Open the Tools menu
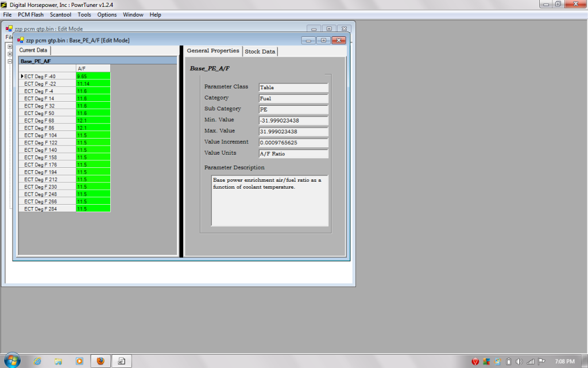The width and height of the screenshot is (588, 368). pyautogui.click(x=84, y=14)
